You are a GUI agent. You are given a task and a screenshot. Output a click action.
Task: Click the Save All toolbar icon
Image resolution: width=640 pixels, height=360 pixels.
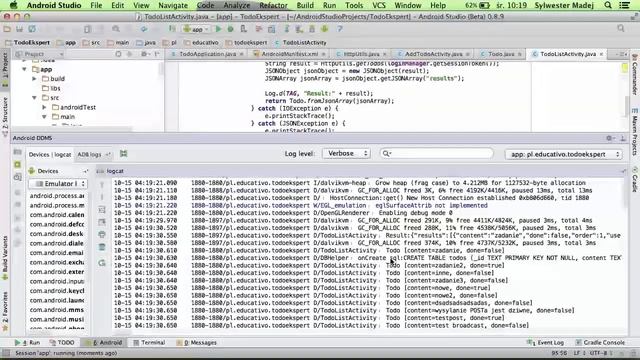pyautogui.click(x=19, y=29)
